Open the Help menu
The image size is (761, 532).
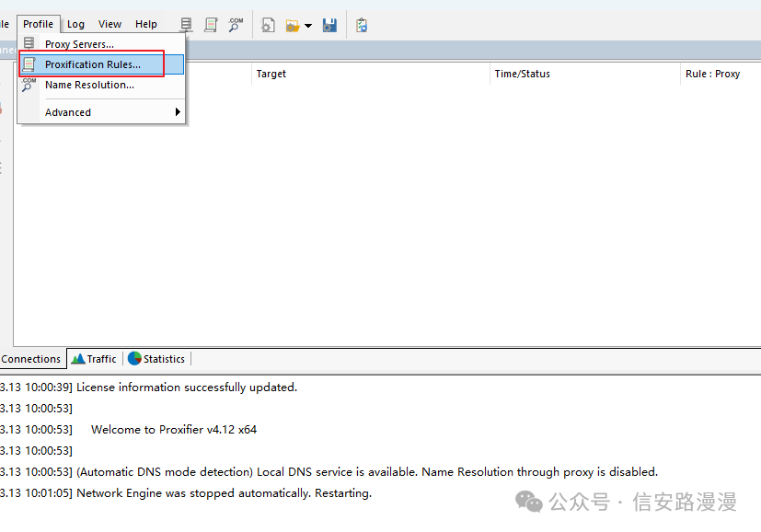[x=146, y=24]
